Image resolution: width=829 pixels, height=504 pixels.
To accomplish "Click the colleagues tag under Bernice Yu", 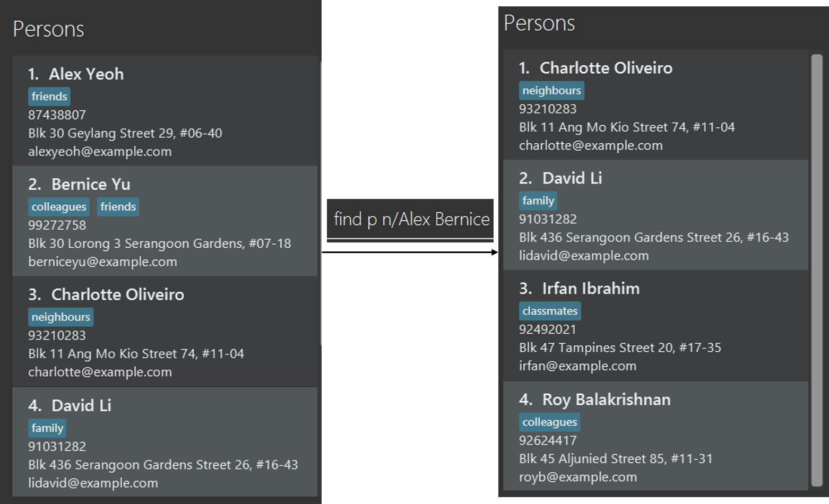I will coord(59,207).
